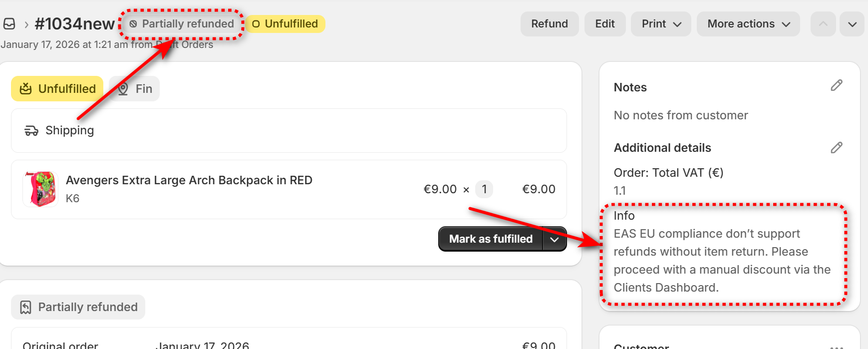Click the Unfulfilled box icon in card

[25, 89]
